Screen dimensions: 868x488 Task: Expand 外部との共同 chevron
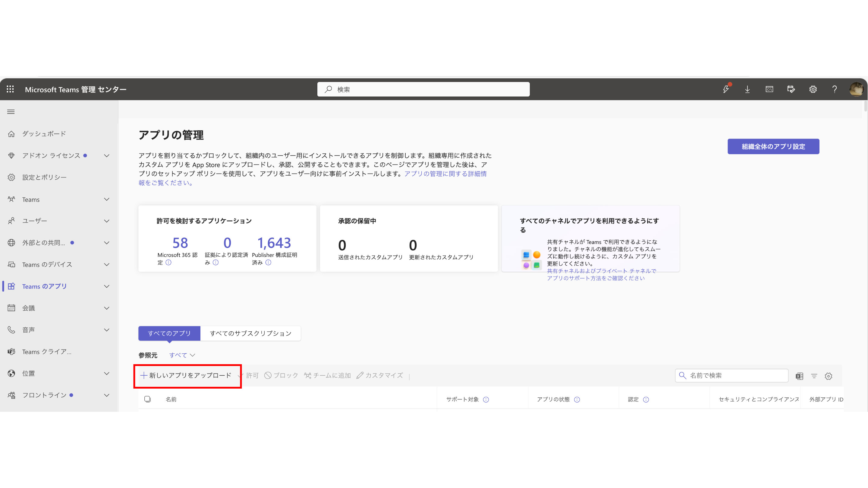pos(107,243)
